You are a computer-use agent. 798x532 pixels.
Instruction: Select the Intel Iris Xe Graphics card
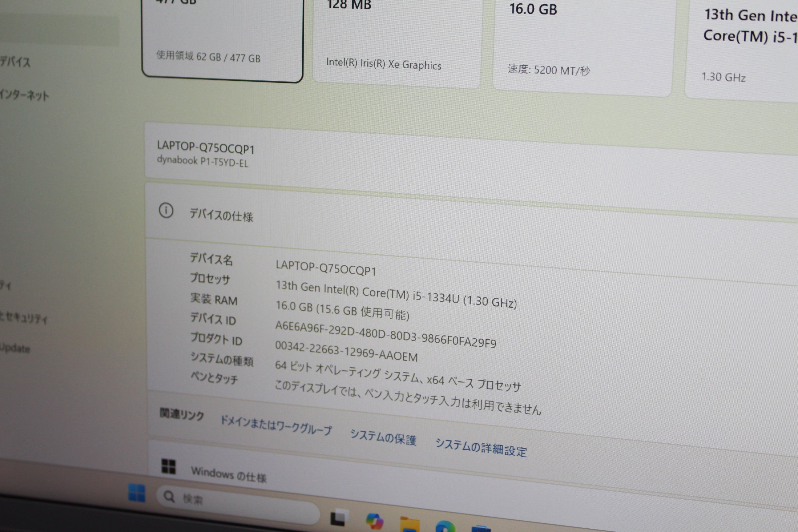coord(396,42)
